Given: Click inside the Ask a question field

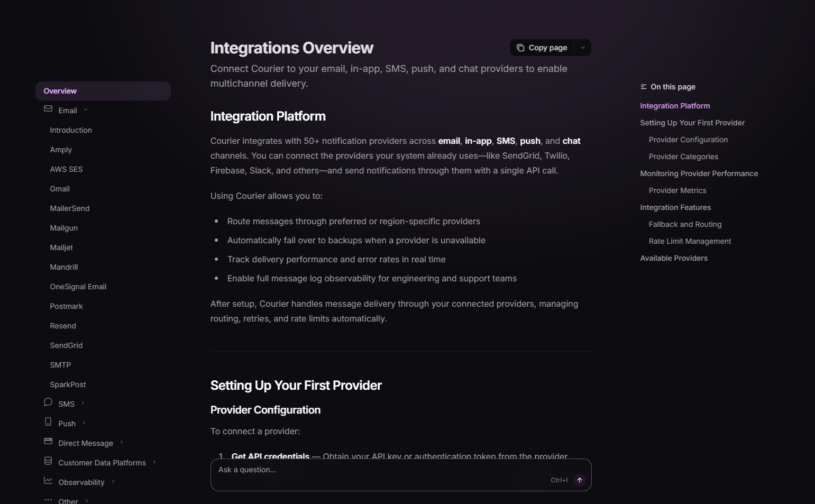Looking at the screenshot, I should 370,470.
